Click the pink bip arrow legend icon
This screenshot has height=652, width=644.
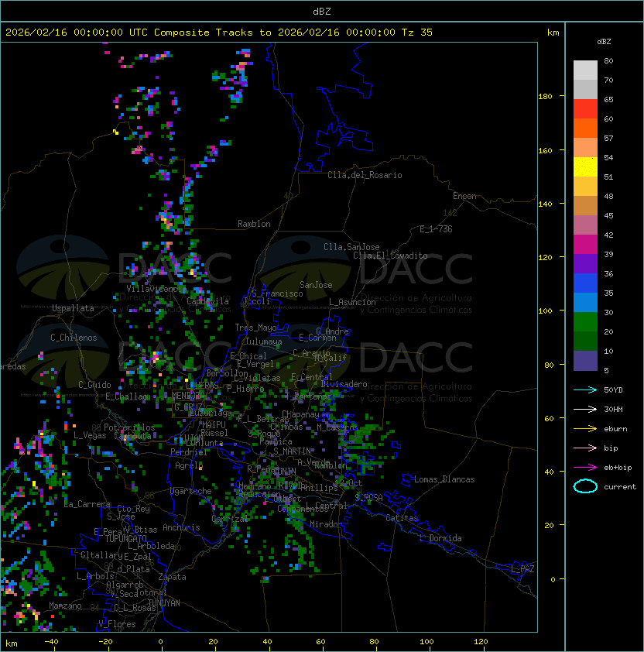click(x=585, y=448)
